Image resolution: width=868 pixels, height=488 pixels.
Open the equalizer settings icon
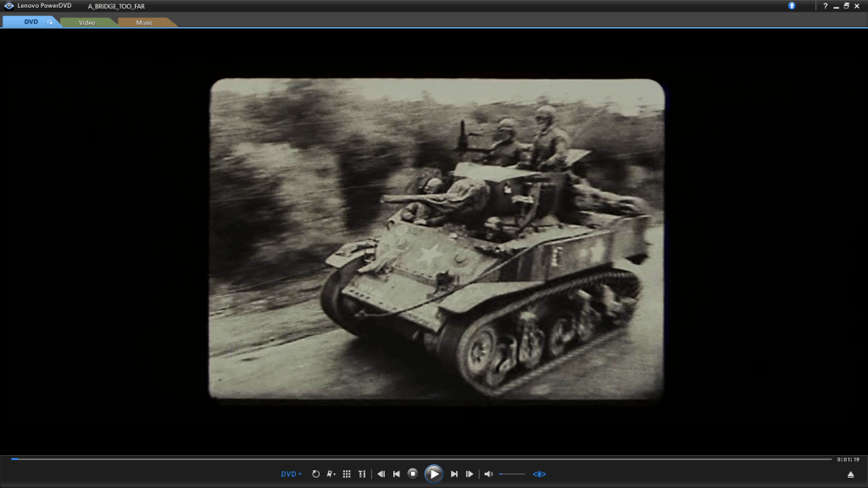coord(362,474)
